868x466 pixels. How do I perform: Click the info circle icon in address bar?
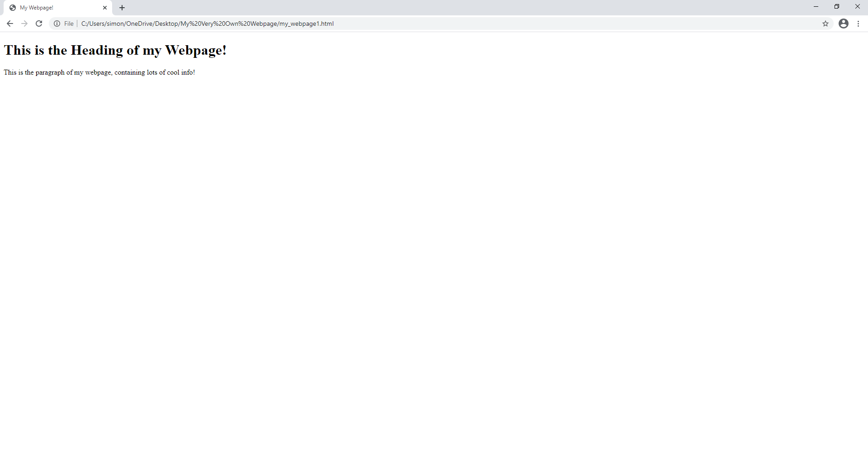pos(57,24)
